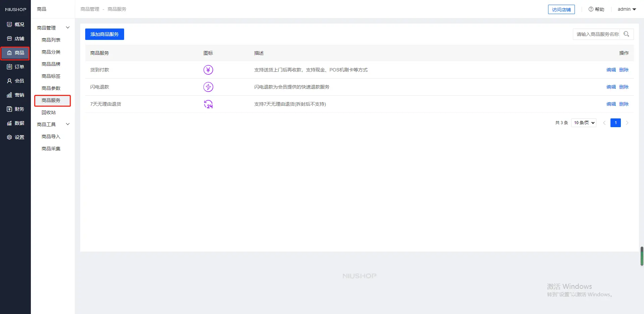
Task: Open the admin account dropdown
Action: 627,9
